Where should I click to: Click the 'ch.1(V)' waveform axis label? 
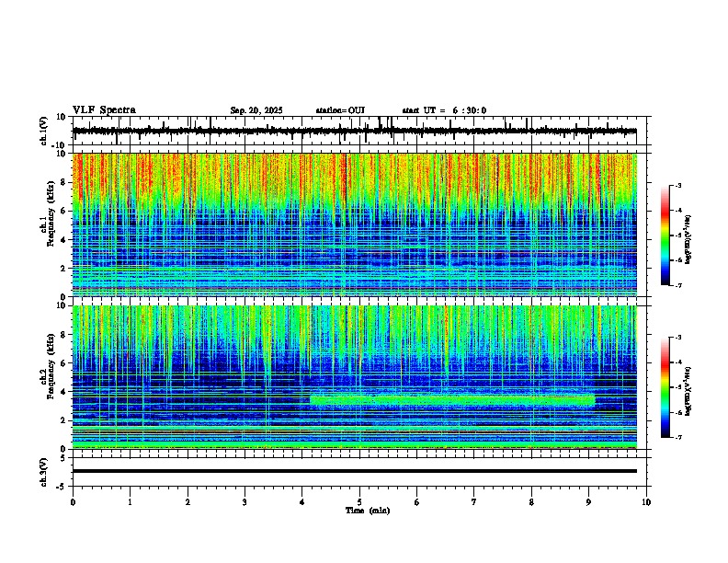(x=44, y=131)
